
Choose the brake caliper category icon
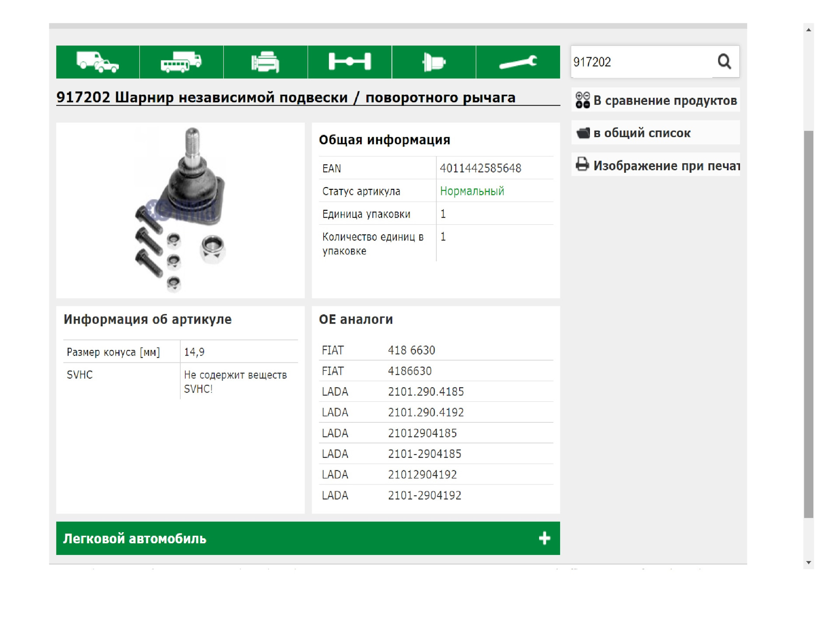(434, 62)
